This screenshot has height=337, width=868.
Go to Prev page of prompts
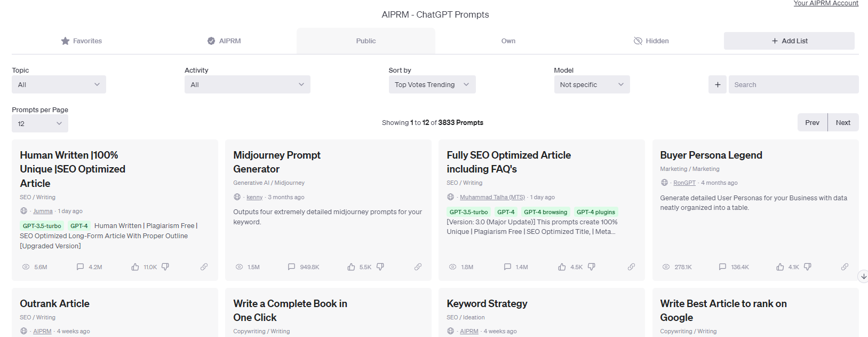click(812, 122)
